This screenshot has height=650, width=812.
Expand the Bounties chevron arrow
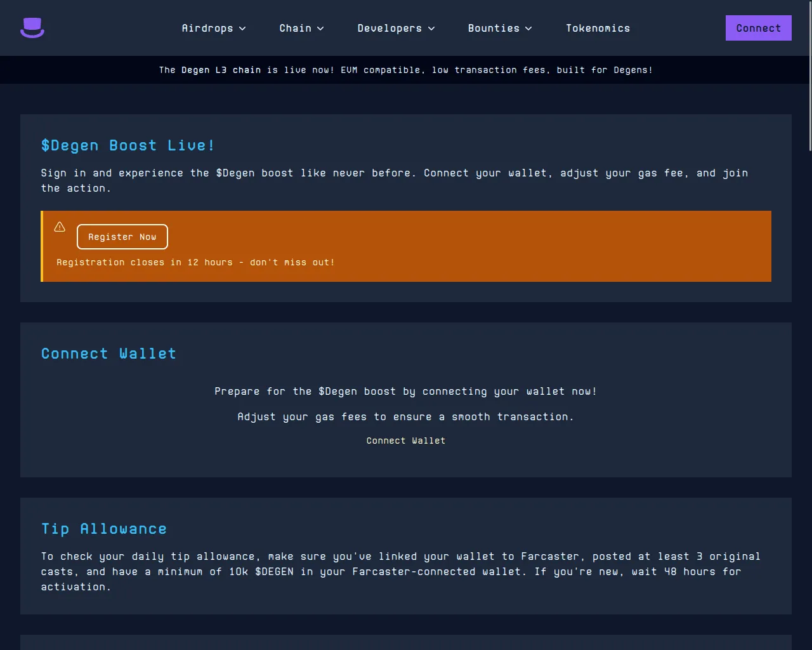[528, 29]
